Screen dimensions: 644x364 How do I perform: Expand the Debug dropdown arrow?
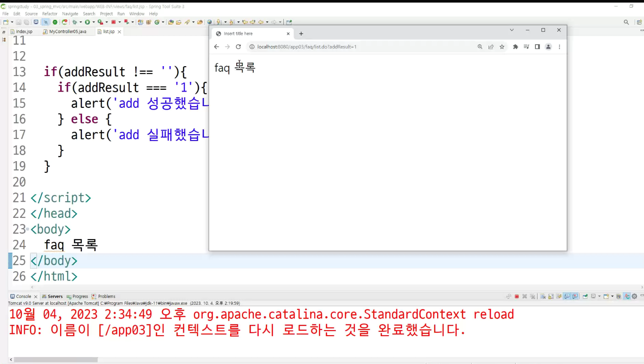[x=81, y=22]
